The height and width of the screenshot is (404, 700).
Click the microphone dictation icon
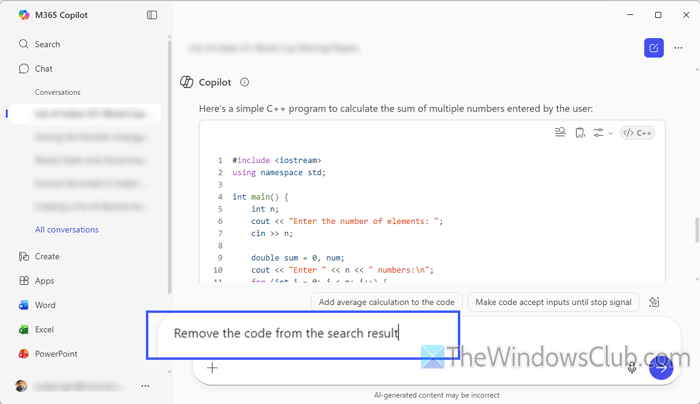632,368
